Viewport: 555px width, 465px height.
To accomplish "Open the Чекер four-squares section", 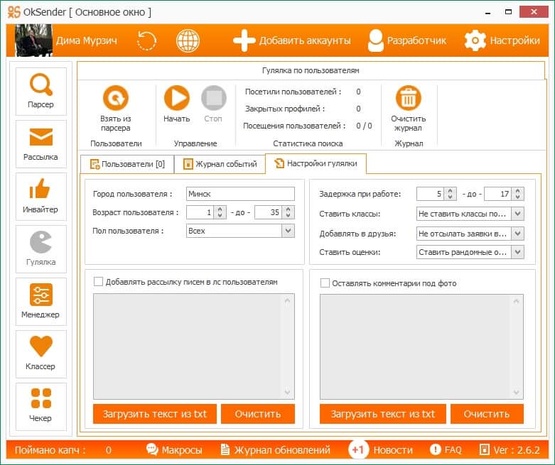I will coord(41,406).
